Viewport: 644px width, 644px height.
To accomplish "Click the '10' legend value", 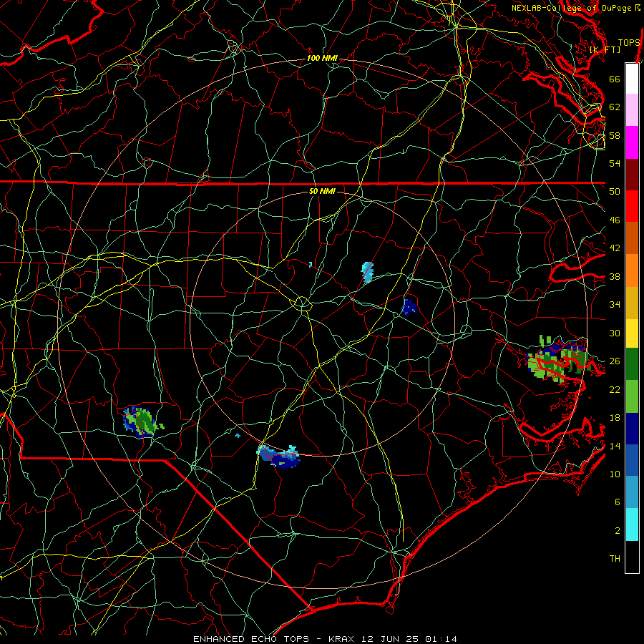I will click(x=615, y=474).
